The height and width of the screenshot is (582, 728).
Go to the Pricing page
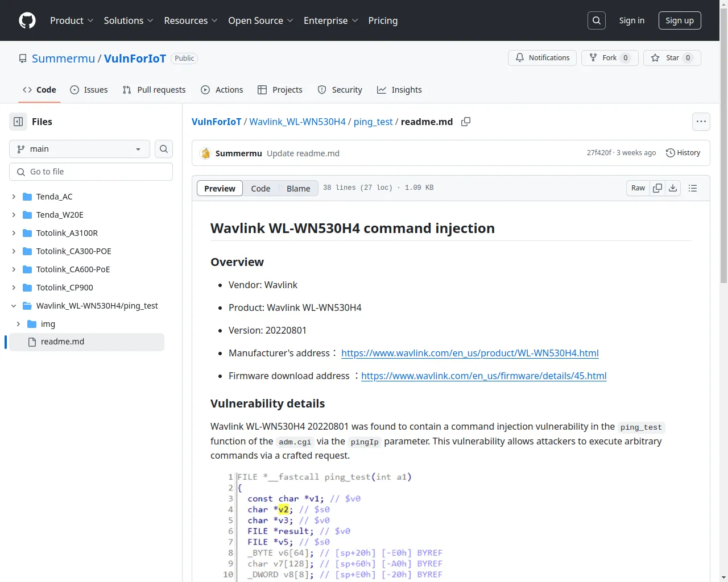[x=383, y=20]
